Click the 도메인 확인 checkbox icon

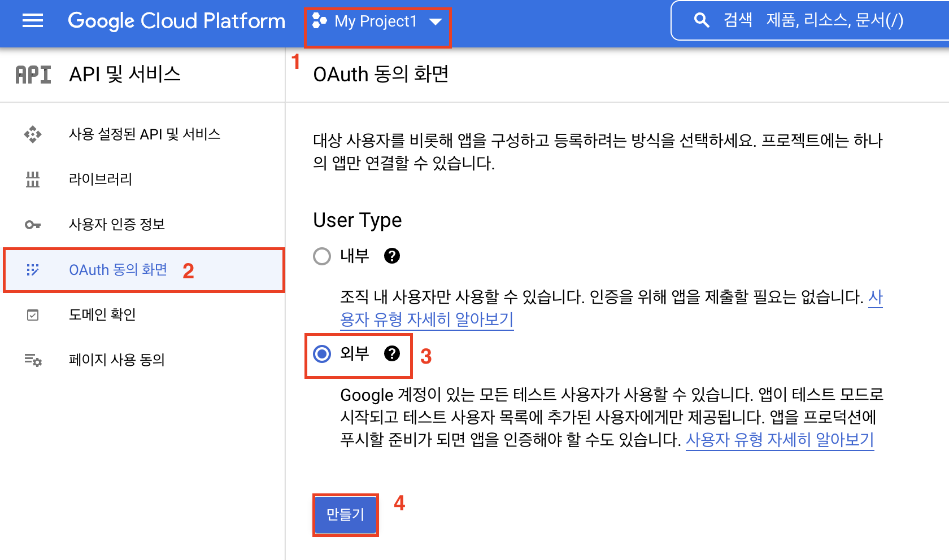33,315
